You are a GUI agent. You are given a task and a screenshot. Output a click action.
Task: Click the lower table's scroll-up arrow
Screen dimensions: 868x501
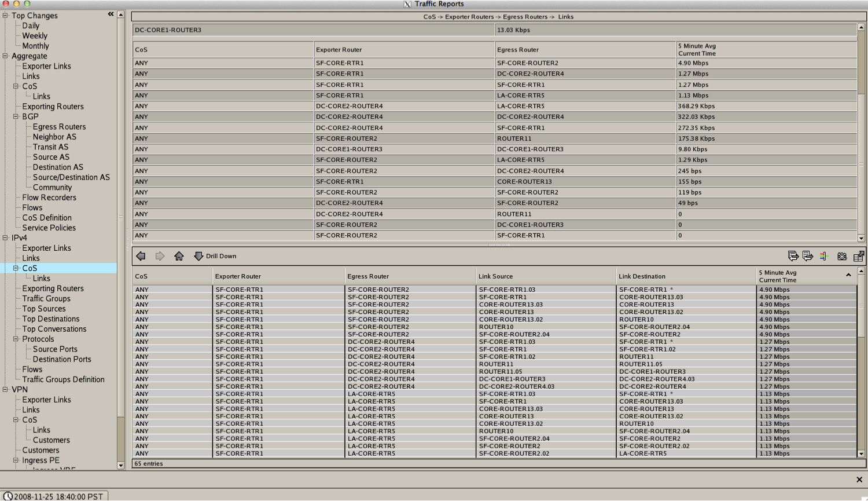[x=861, y=270]
